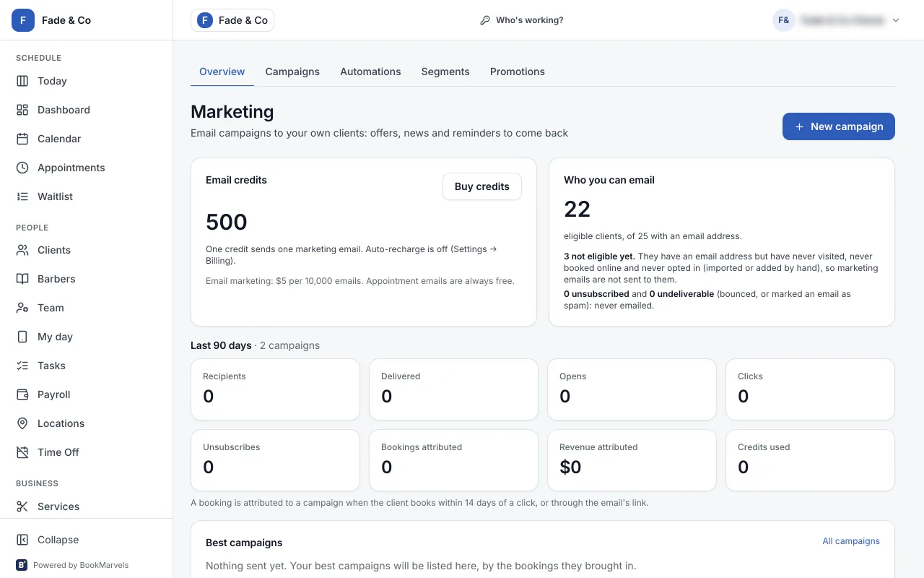Click the Services scissors icon
Viewport: 924px width, 578px height.
(x=22, y=506)
